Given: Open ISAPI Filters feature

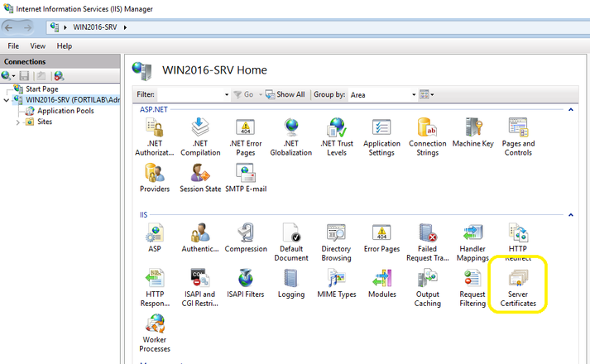Looking at the screenshot, I should tap(245, 283).
